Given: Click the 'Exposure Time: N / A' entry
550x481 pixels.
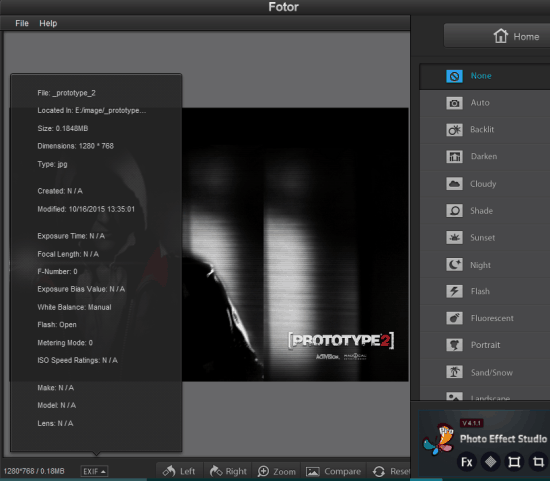Looking at the screenshot, I should coord(71,236).
